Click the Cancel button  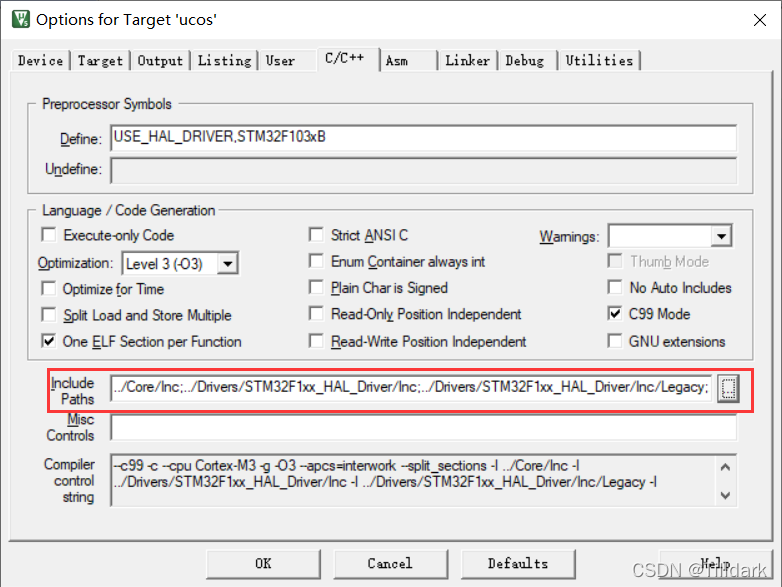(391, 564)
